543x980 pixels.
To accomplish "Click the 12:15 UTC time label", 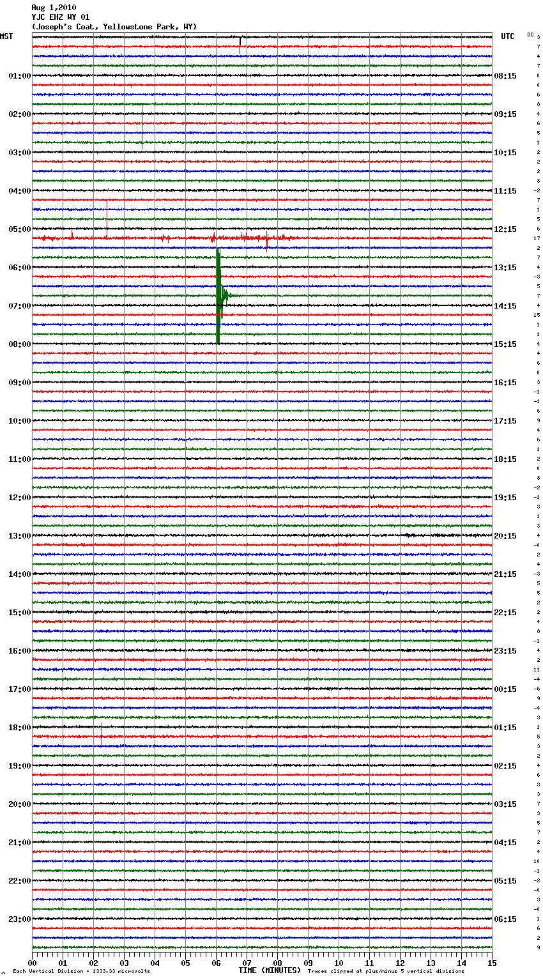I will (505, 229).
